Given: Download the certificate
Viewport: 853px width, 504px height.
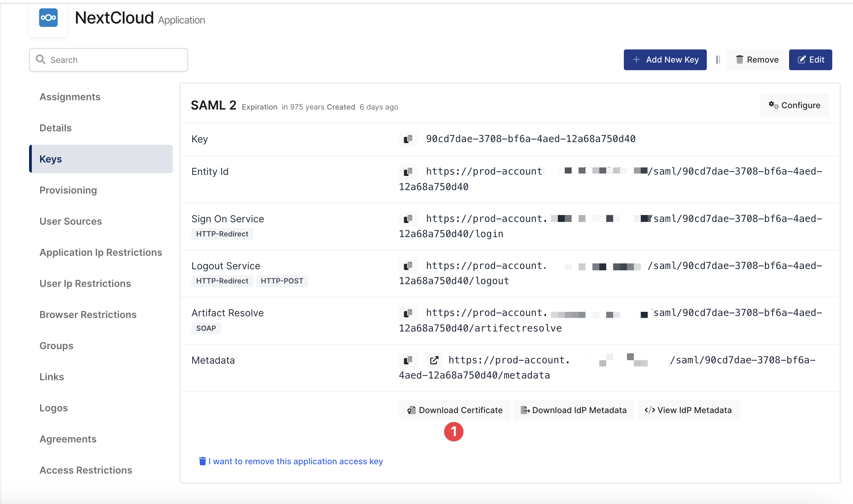Looking at the screenshot, I should (x=454, y=410).
